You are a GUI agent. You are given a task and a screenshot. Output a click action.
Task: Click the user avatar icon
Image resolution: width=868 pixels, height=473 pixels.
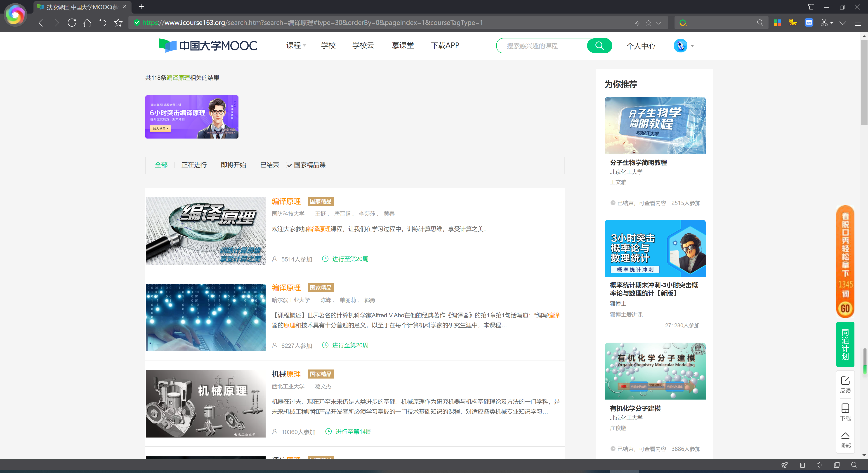tap(680, 46)
